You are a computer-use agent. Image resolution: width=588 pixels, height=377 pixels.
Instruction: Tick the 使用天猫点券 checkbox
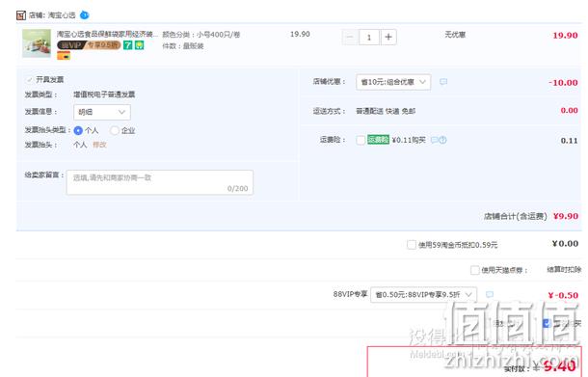coord(475,270)
